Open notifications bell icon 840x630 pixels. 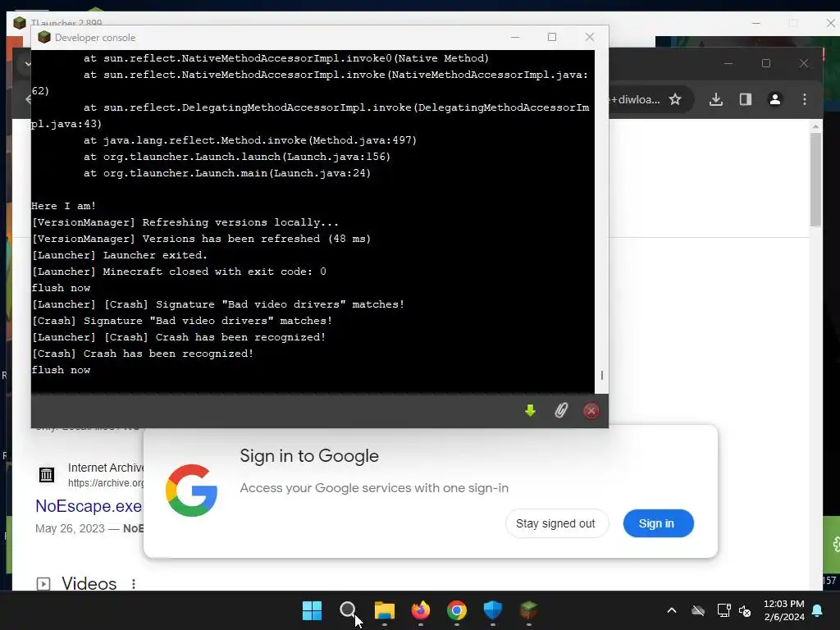pyautogui.click(x=818, y=610)
